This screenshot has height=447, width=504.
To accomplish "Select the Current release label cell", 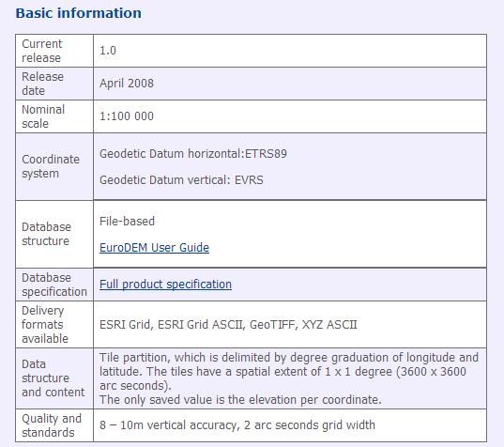I will (54, 51).
